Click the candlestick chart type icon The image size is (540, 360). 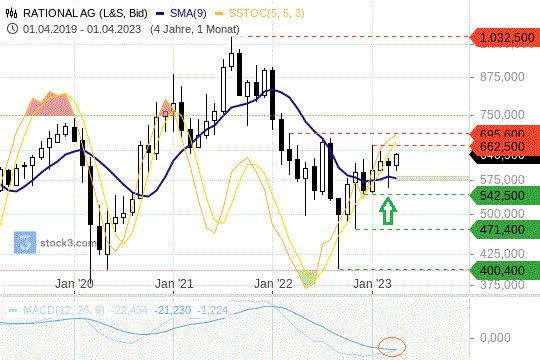click(x=11, y=13)
